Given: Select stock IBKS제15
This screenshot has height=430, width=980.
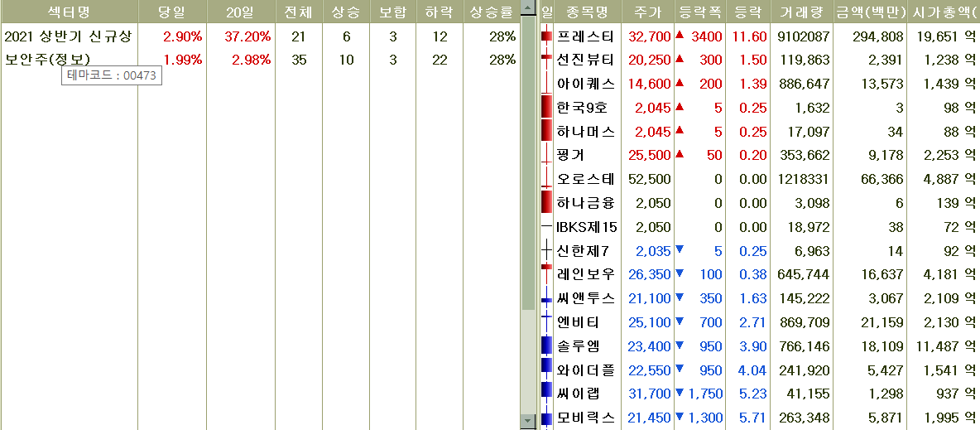Looking at the screenshot, I should click(x=587, y=226).
